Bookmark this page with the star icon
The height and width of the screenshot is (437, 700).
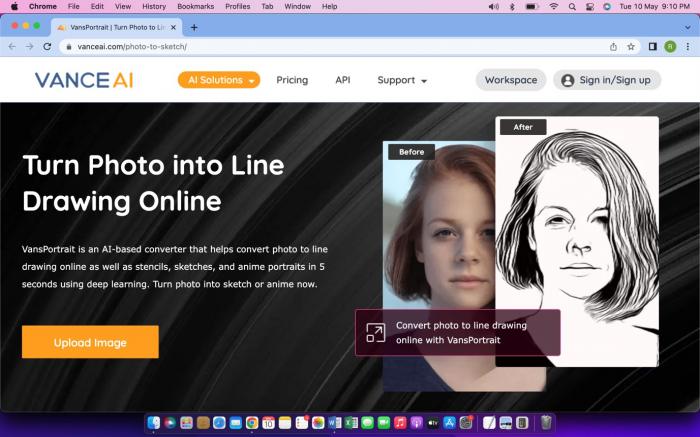(631, 46)
